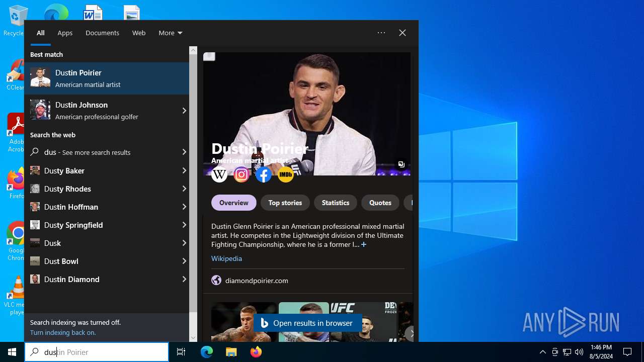Open Dustin Poirier's Wikipedia icon link
This screenshot has width=644, height=362.
219,174
